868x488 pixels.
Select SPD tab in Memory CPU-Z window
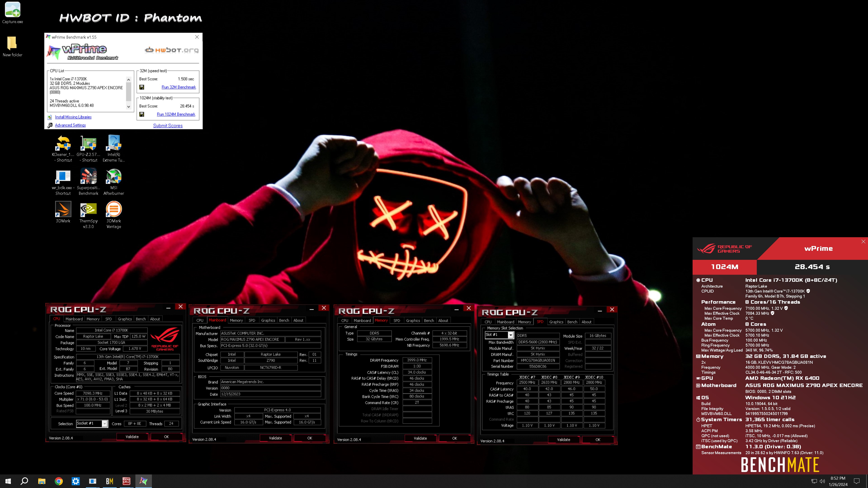pyautogui.click(x=397, y=321)
